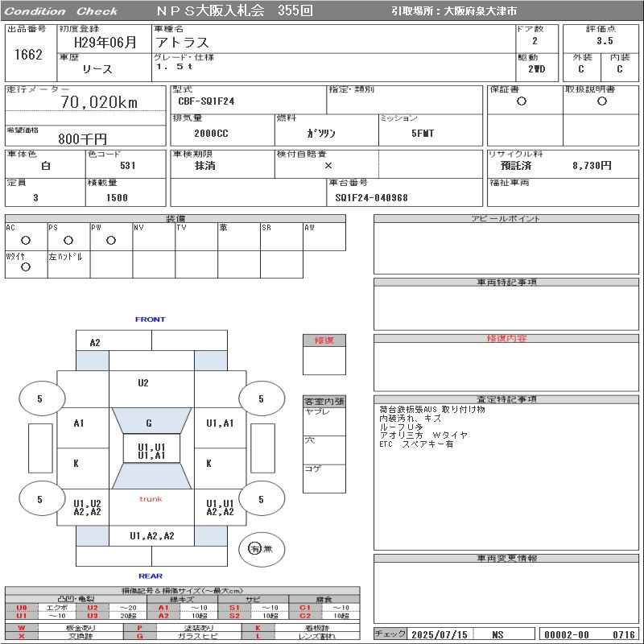Select the rear panel U1,A2,A2 mark
Viewport: 644px width, 644px height.
pos(152,535)
